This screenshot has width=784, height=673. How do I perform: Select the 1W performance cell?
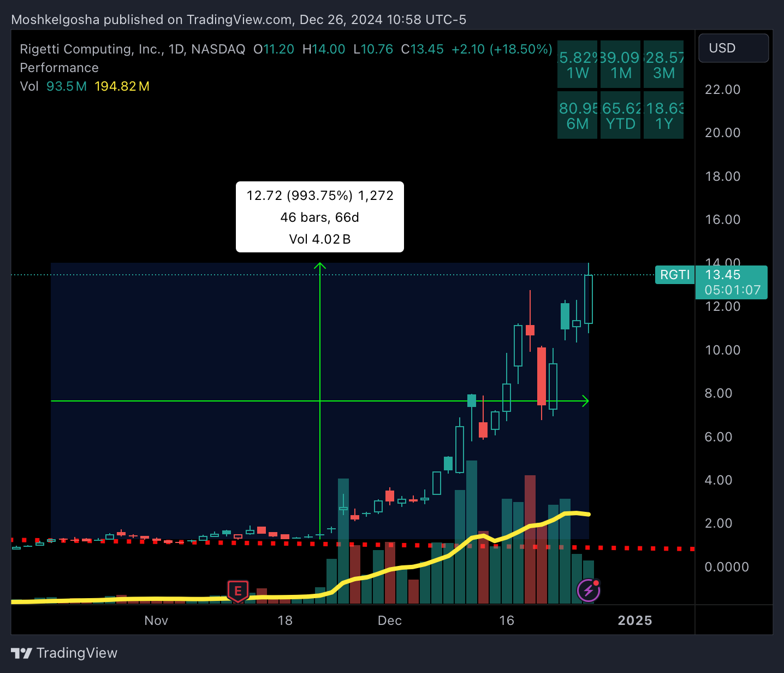point(577,64)
